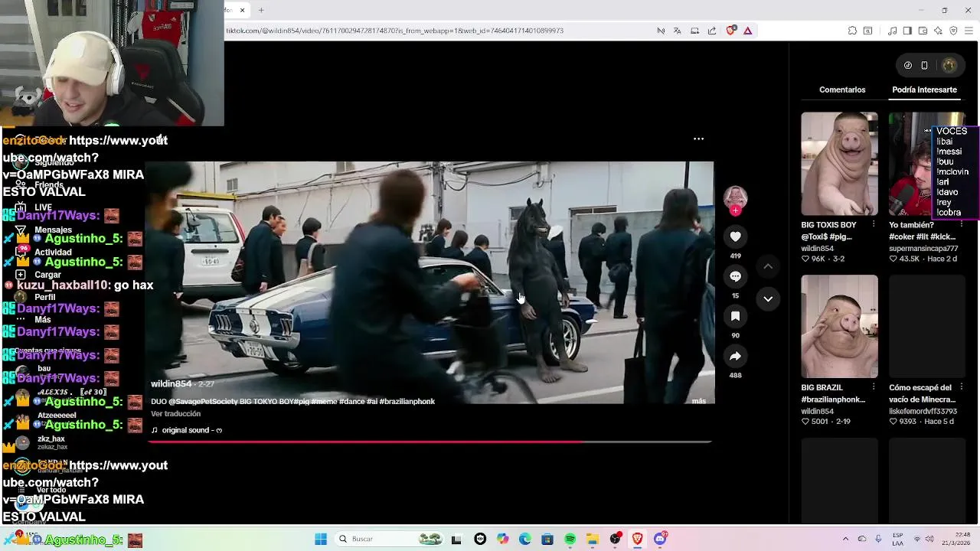The height and width of the screenshot is (551, 980).
Task: Go to previous video with up chevron
Action: pyautogui.click(x=768, y=266)
